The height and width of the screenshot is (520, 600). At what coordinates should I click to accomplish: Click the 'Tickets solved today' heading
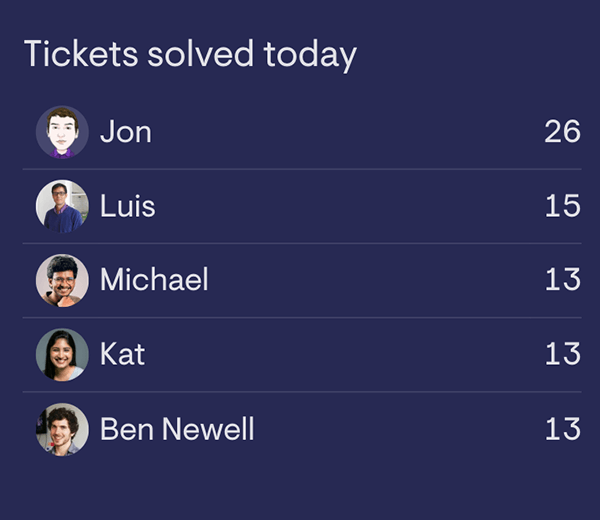click(190, 54)
